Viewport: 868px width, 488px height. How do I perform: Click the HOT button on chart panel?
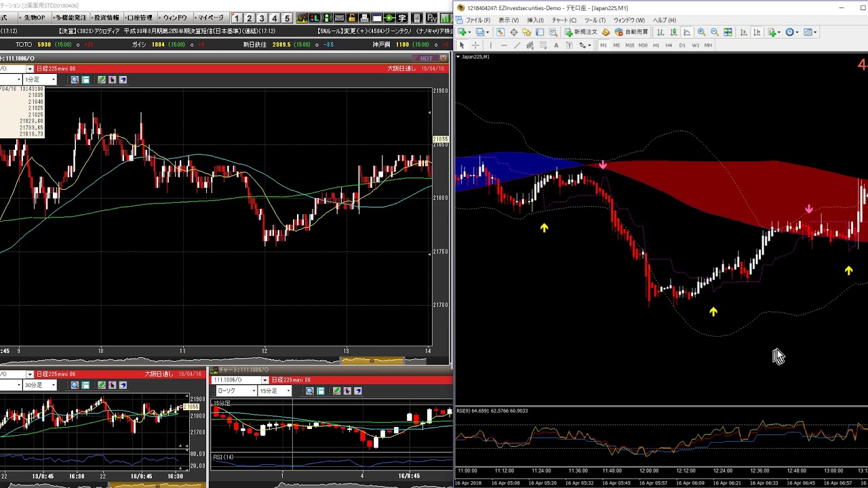click(426, 58)
